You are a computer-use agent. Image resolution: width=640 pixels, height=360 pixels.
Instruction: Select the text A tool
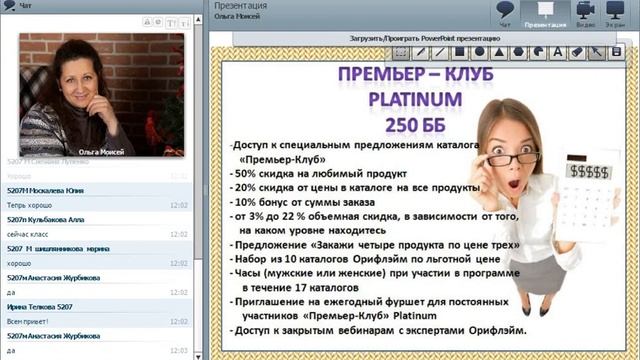pos(558,53)
